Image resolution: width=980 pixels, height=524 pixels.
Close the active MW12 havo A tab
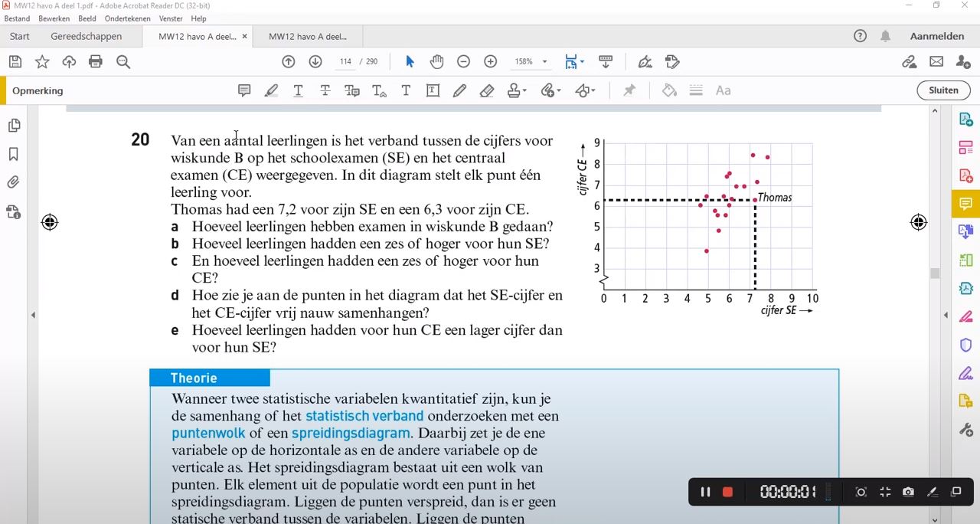click(x=245, y=36)
